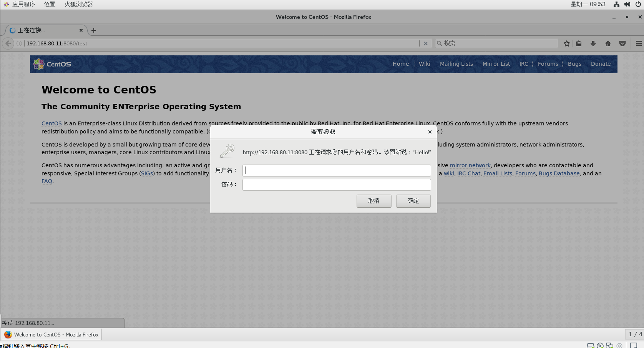
Task: Open the site identity info icon
Action: (19, 43)
